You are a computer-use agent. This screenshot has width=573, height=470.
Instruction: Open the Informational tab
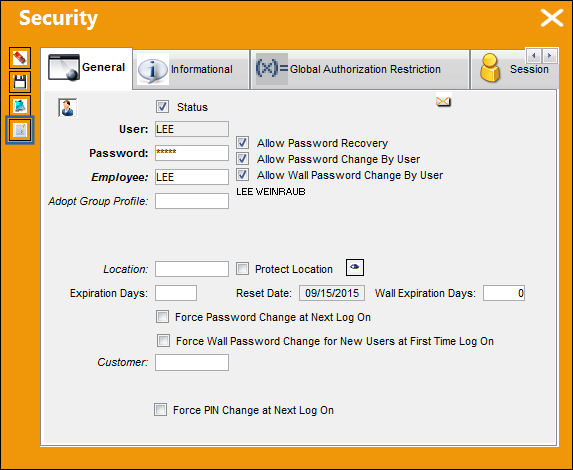pos(191,69)
